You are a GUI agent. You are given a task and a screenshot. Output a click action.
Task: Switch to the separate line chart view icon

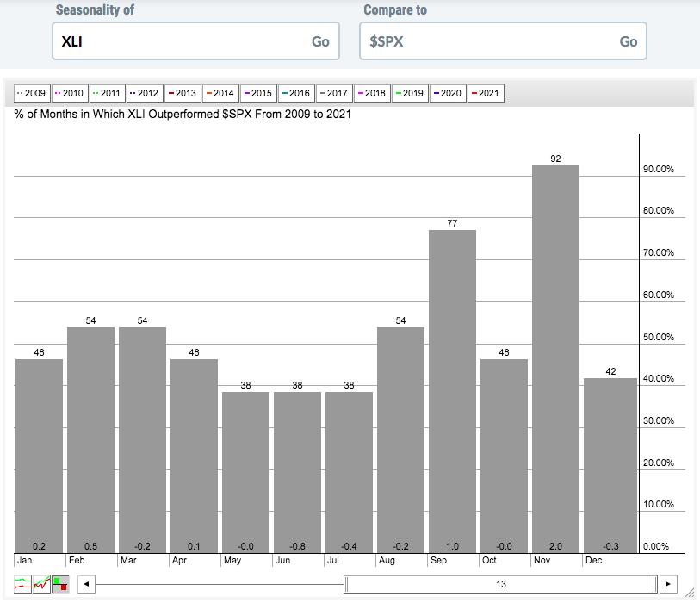22,584
